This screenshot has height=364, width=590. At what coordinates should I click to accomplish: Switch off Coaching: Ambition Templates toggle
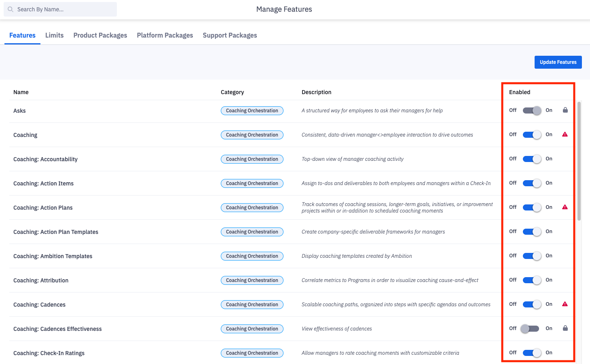point(531,256)
